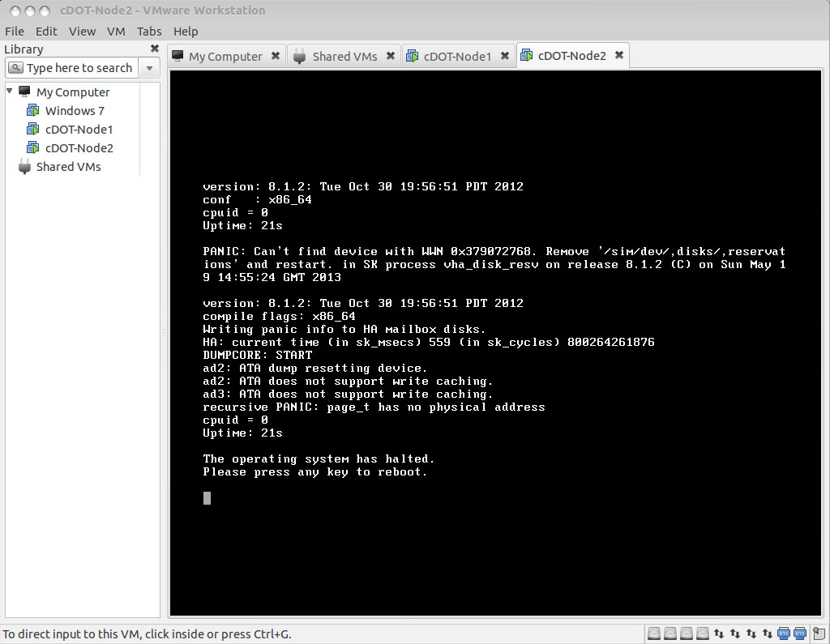Click the third hard disk status icon
830x644 pixels.
coord(687,633)
